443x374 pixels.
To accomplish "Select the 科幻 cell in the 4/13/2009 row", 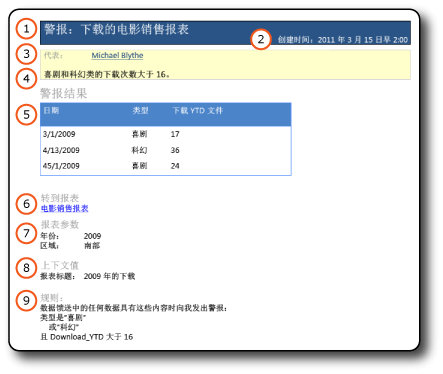I will 139,150.
